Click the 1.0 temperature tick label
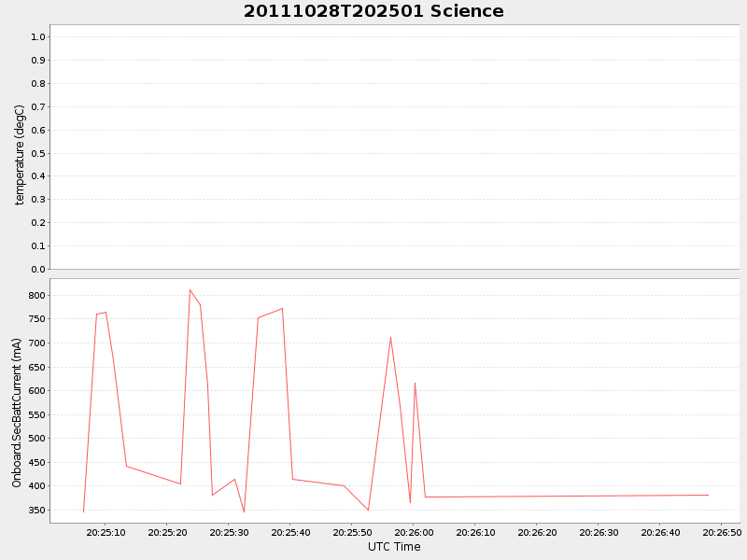Image resolution: width=747 pixels, height=560 pixels. (38, 36)
